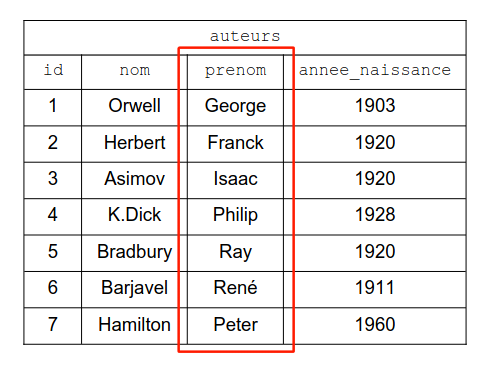
Task: Click the cell containing Franck
Action: tap(235, 143)
